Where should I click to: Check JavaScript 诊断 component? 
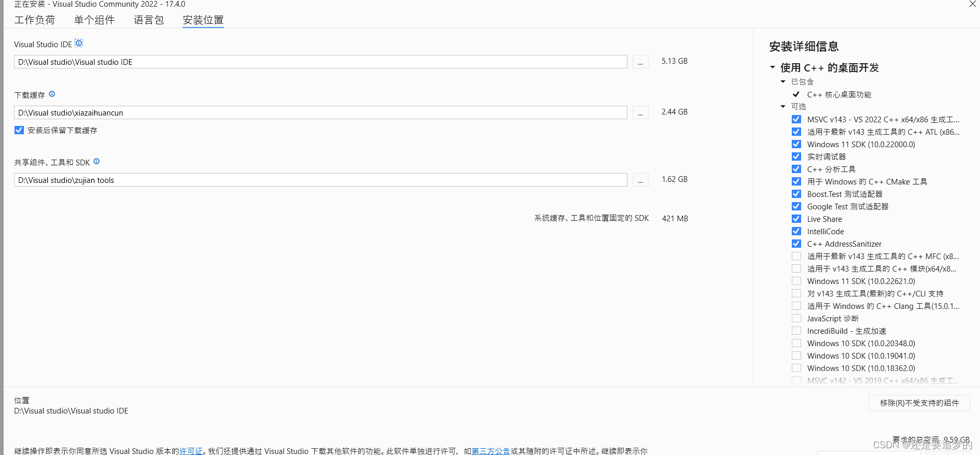coord(796,318)
